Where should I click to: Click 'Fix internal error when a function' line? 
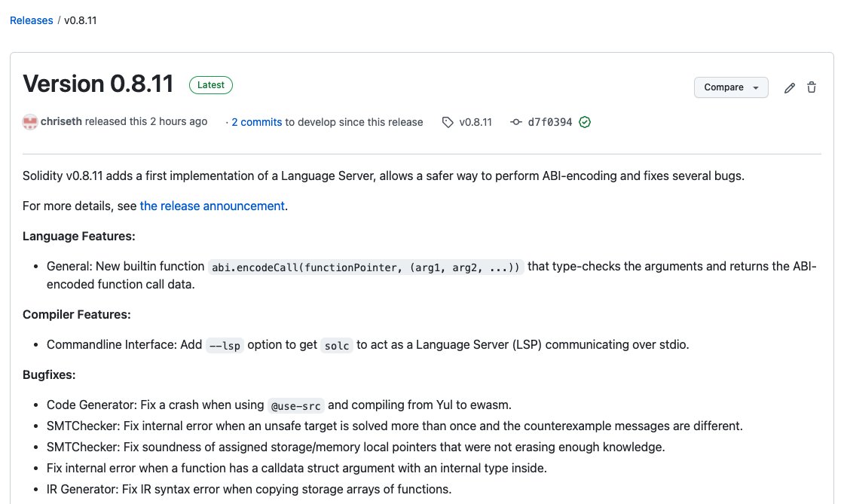coord(297,468)
